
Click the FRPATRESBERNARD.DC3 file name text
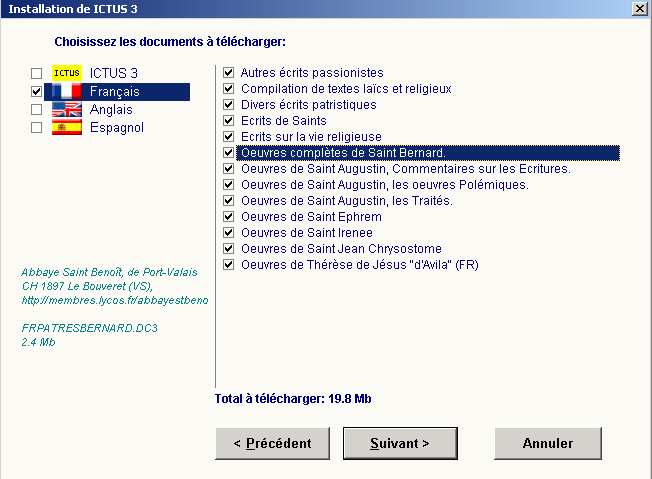pyautogui.click(x=89, y=328)
